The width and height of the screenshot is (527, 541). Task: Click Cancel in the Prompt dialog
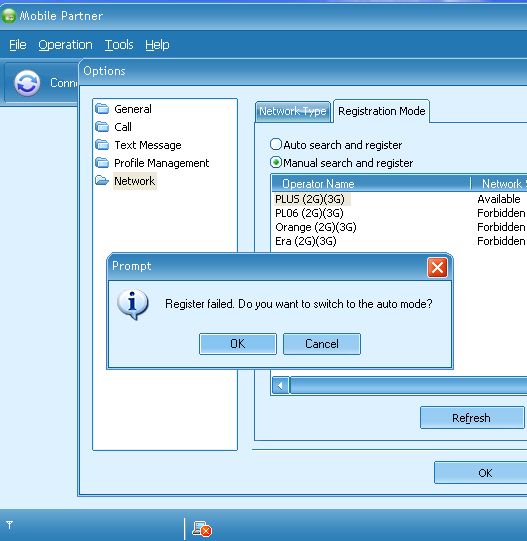tap(322, 344)
